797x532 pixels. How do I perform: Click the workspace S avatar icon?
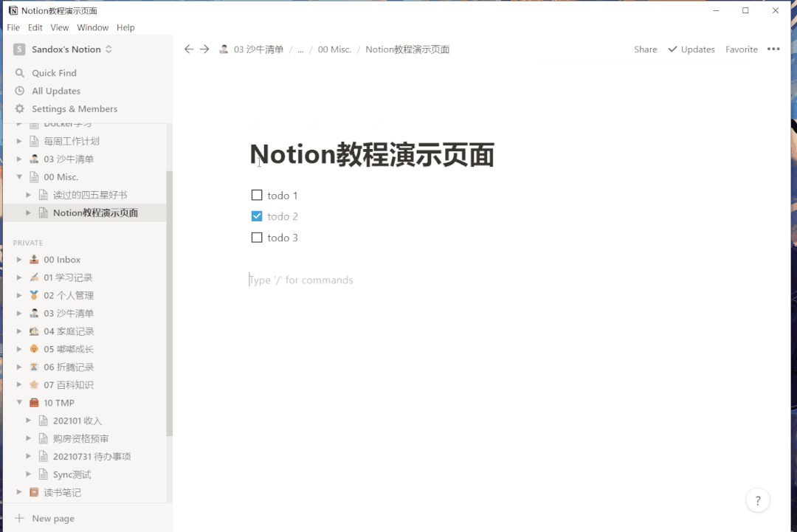point(19,49)
